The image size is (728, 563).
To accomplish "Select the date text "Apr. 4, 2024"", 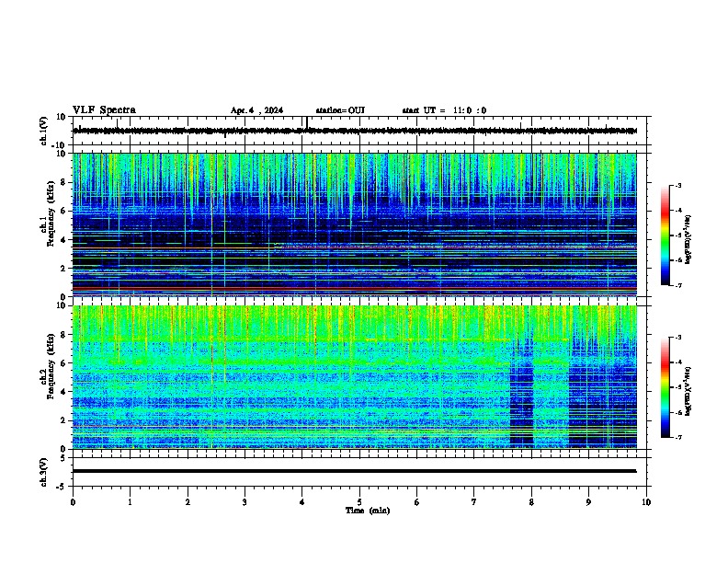I will (x=256, y=110).
